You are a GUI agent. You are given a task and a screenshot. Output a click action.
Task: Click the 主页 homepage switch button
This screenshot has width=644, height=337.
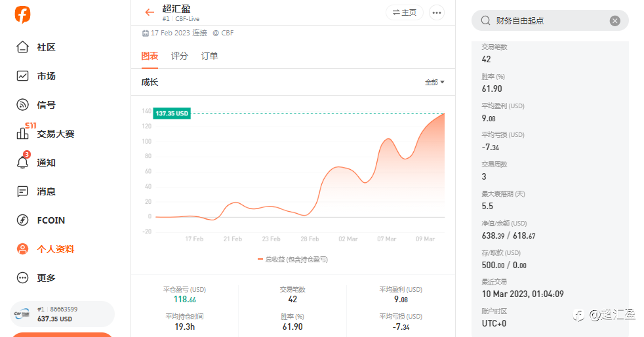(405, 12)
